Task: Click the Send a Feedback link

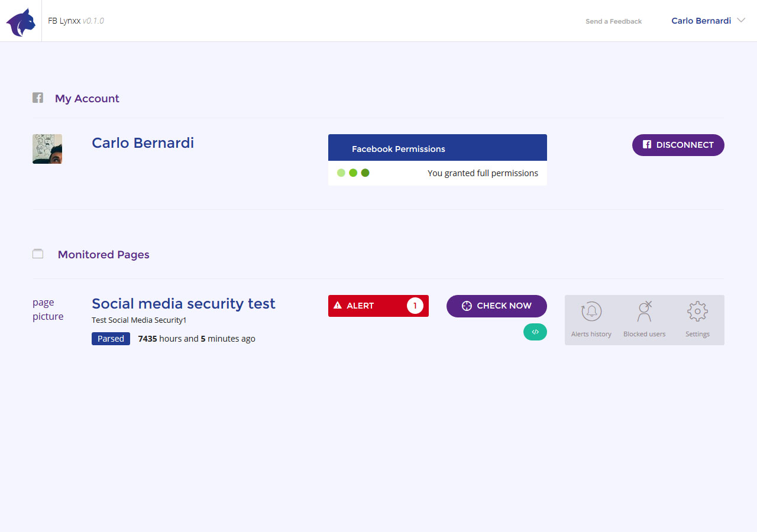Action: coord(613,21)
